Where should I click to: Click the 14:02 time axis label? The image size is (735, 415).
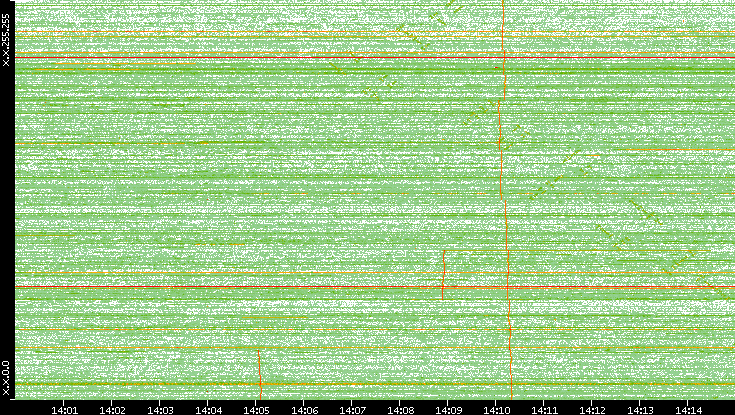tap(112, 411)
